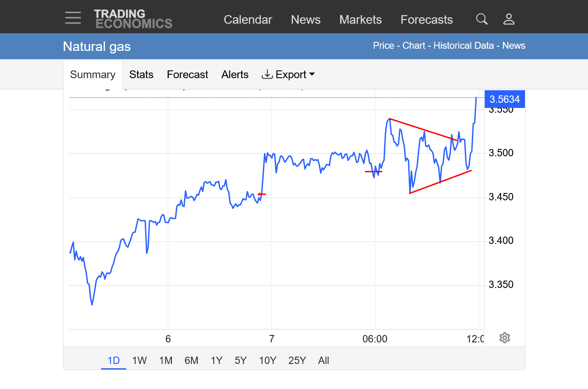Open the Alerts tab
This screenshot has width=588, height=389.
point(235,75)
